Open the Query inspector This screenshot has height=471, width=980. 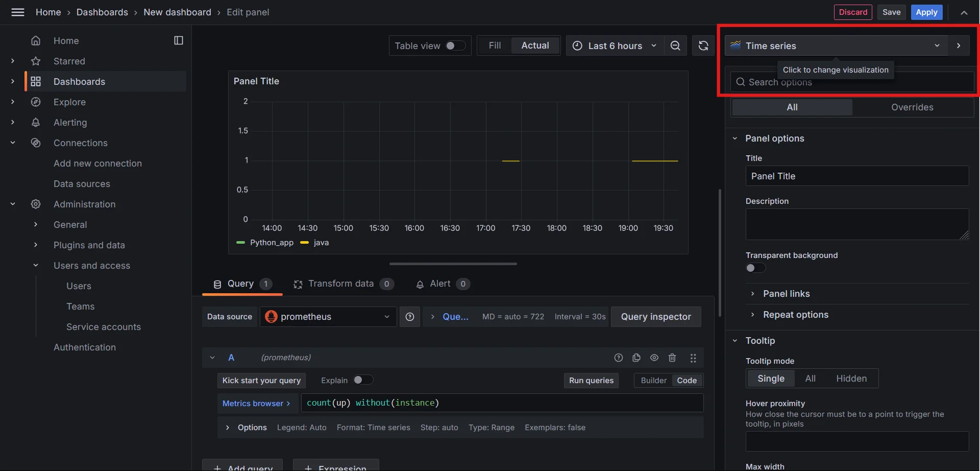(x=656, y=317)
